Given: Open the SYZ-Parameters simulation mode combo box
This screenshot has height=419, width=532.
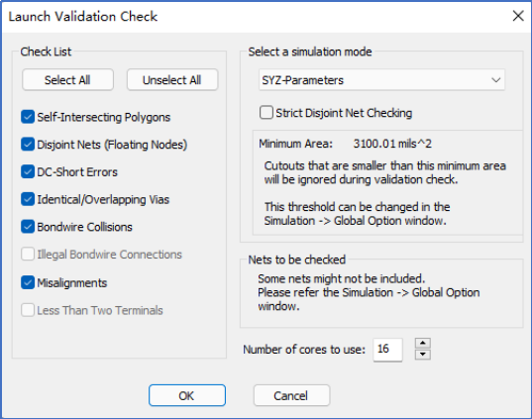Looking at the screenshot, I should coord(381,80).
